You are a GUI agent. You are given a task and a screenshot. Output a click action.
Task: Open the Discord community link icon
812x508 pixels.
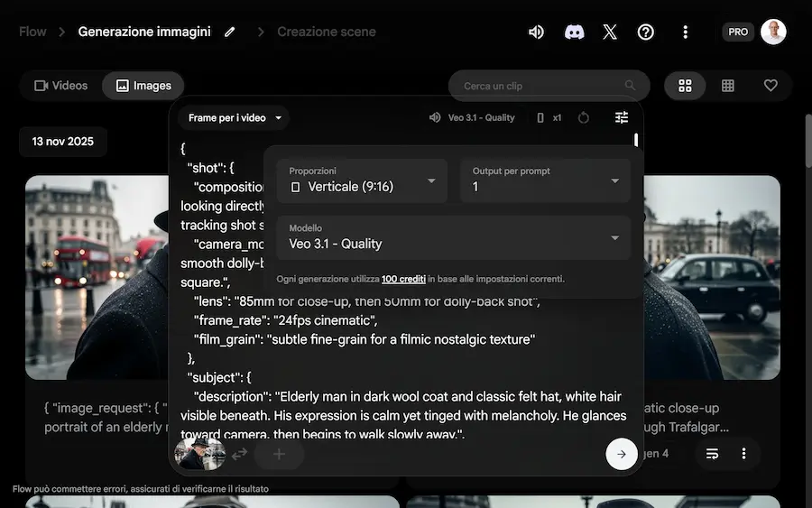(574, 32)
